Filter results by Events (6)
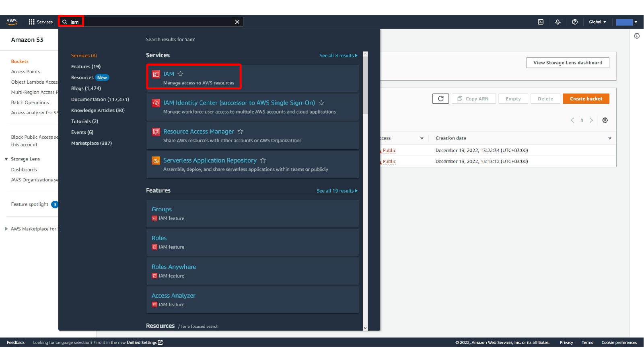644x362 pixels. point(82,132)
